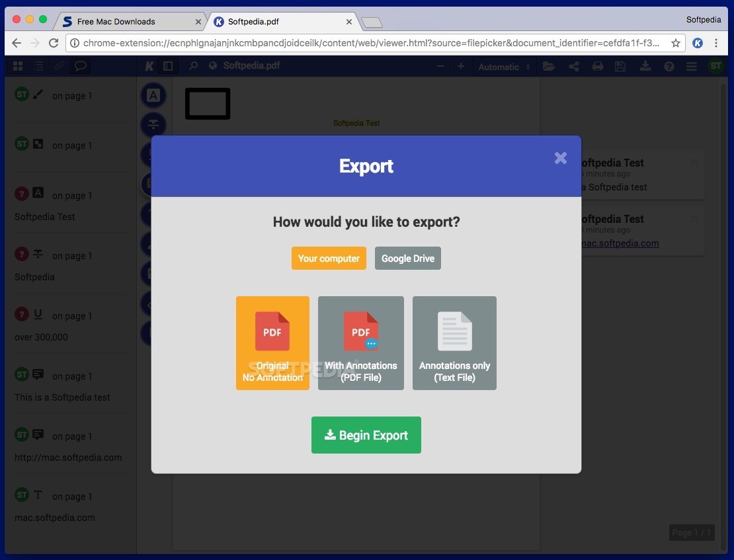734x560 pixels.
Task: Click the download icon in the toolbar
Action: click(x=645, y=66)
